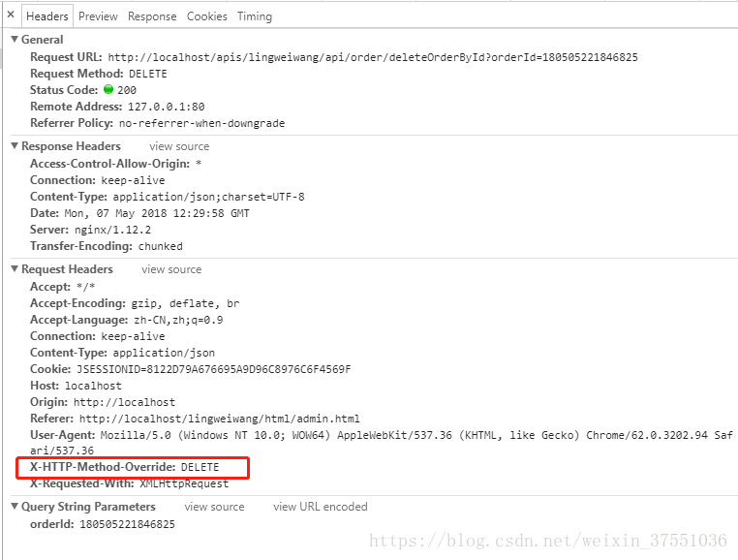Click view source next to Query String Parameters

point(214,507)
